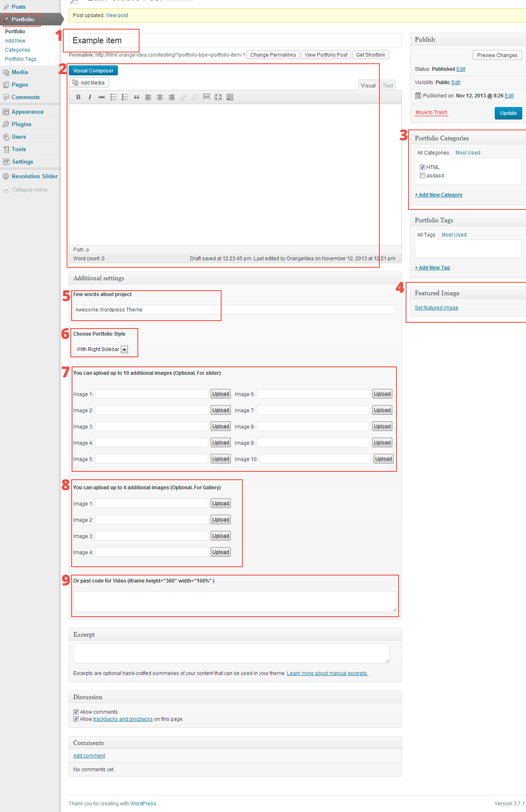Open Add New in Portfolio submenu
526x812 pixels.
[15, 41]
